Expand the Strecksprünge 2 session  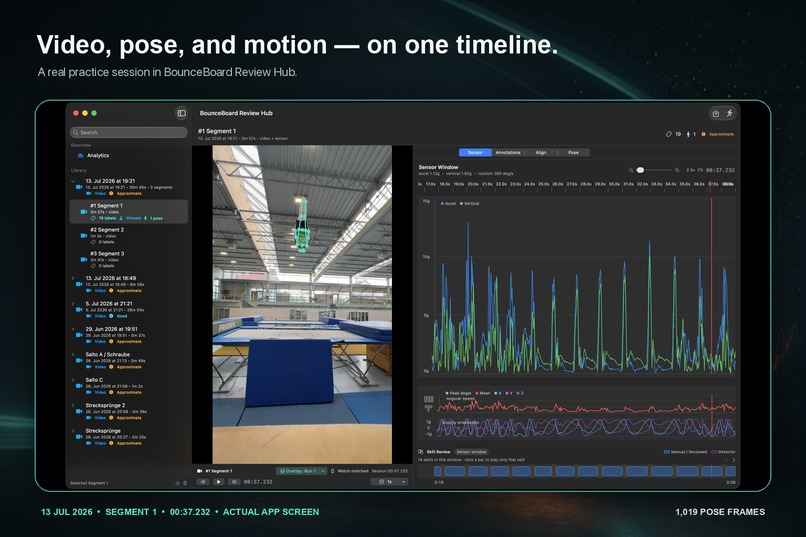point(73,405)
